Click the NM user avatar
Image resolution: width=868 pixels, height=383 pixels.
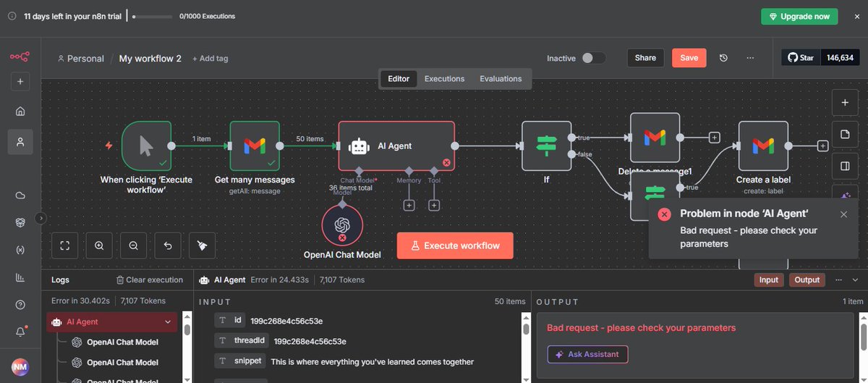20,367
